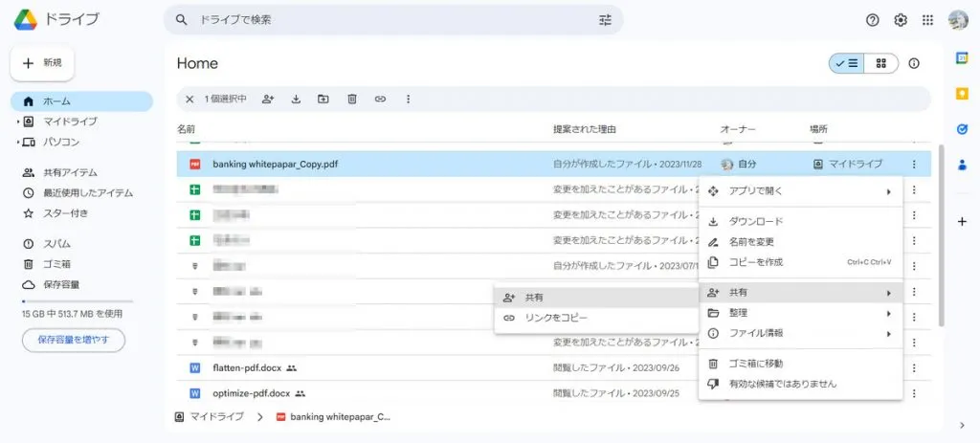
Task: Open Google Calendar side panel icon
Action: [963, 57]
